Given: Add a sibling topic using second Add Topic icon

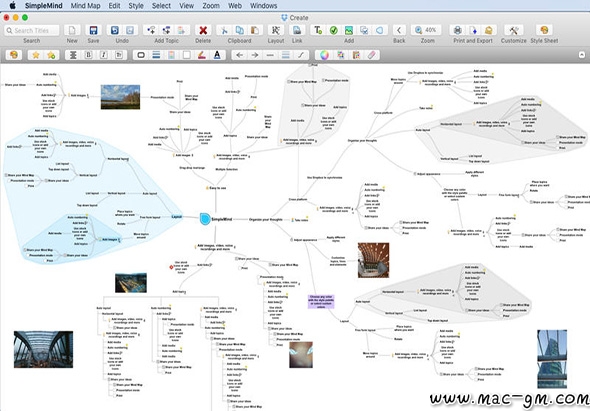Looking at the screenshot, I should pos(166,30).
